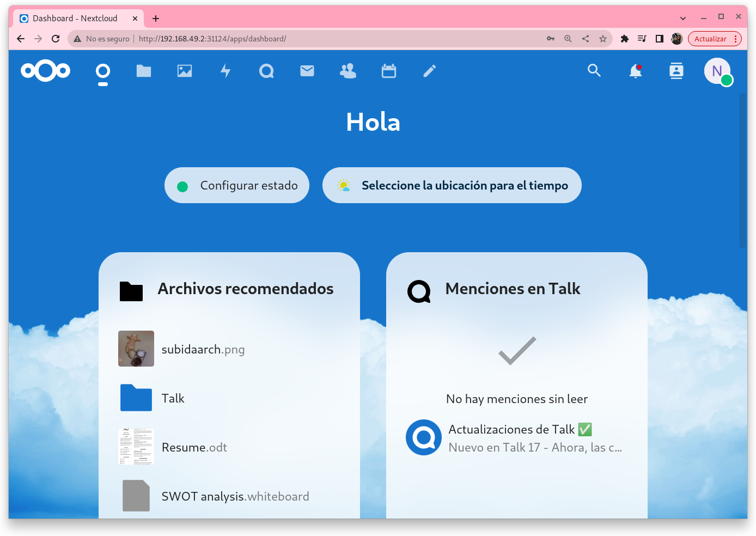Open subidaarch.png thumbnail
This screenshot has height=536, width=756.
[x=136, y=349]
